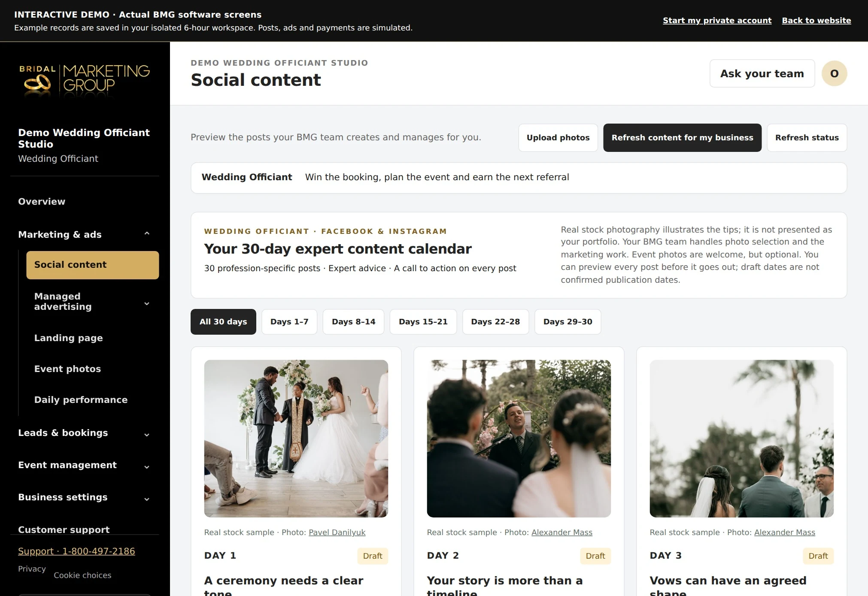The height and width of the screenshot is (596, 868).
Task: Filter posts to Days 1–7
Action: pos(289,322)
